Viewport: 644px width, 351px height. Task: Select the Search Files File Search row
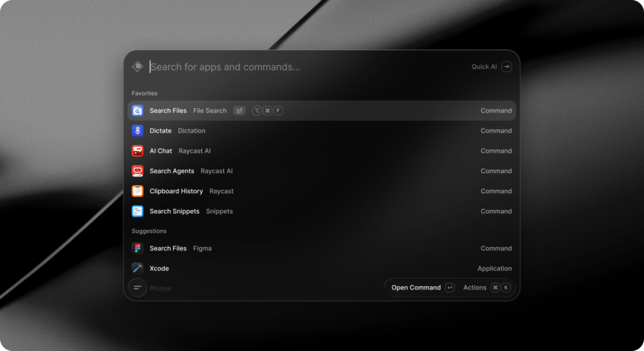coord(321,111)
